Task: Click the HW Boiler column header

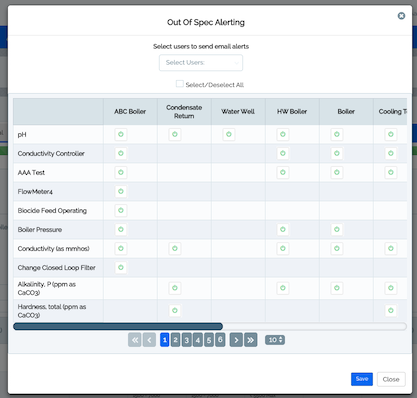Action: (292, 111)
